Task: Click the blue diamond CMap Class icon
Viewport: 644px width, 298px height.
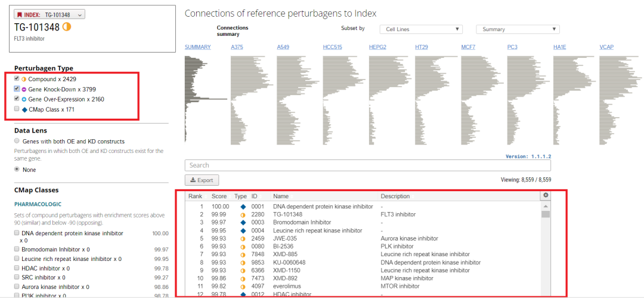Action: click(x=24, y=109)
